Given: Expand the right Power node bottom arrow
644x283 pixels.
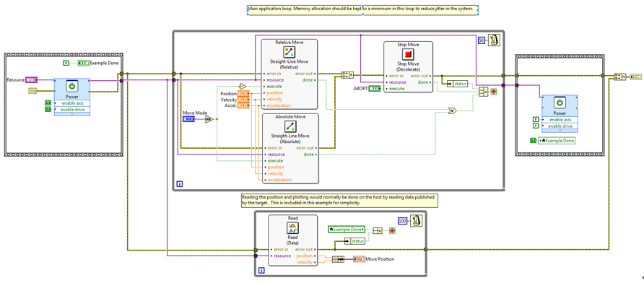Looking at the screenshot, I should [x=560, y=131].
